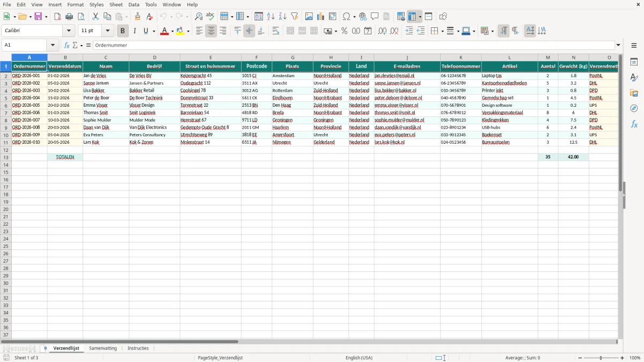Click the Copy icon
The height and width of the screenshot is (362, 644).
[x=107, y=17]
